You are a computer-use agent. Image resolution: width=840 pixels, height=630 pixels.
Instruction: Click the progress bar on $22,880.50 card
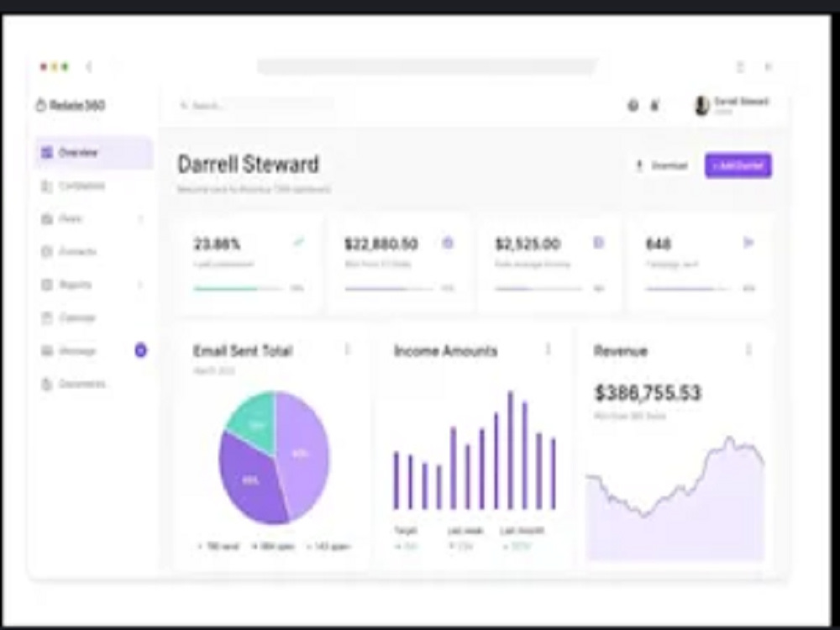tap(389, 289)
